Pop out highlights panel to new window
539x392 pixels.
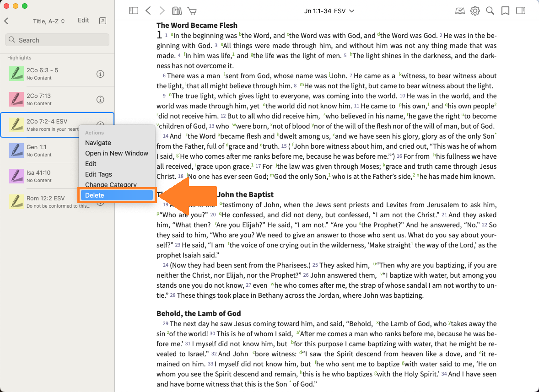point(102,21)
